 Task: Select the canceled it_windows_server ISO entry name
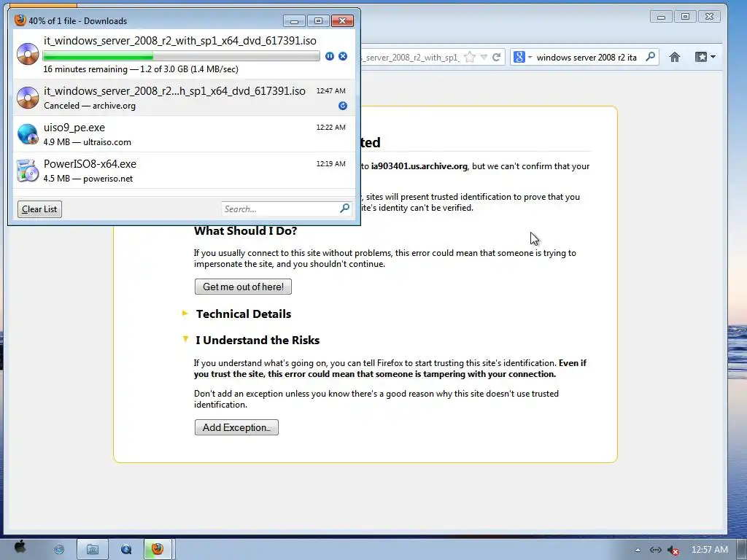(174, 91)
